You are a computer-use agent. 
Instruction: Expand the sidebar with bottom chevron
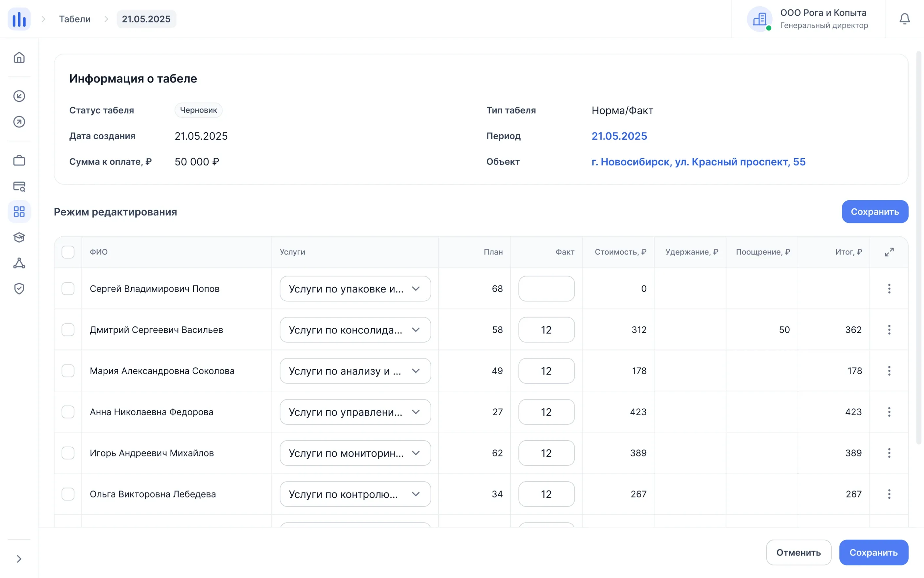point(19,559)
